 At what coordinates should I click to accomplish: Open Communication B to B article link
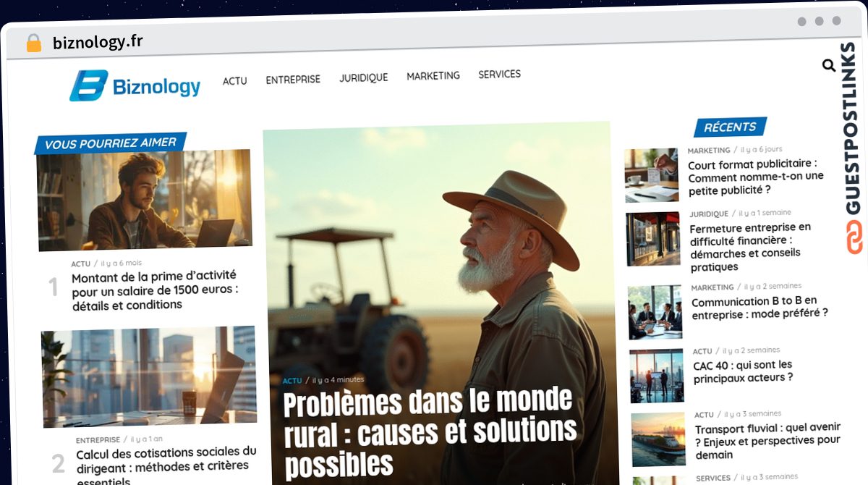[x=759, y=308]
